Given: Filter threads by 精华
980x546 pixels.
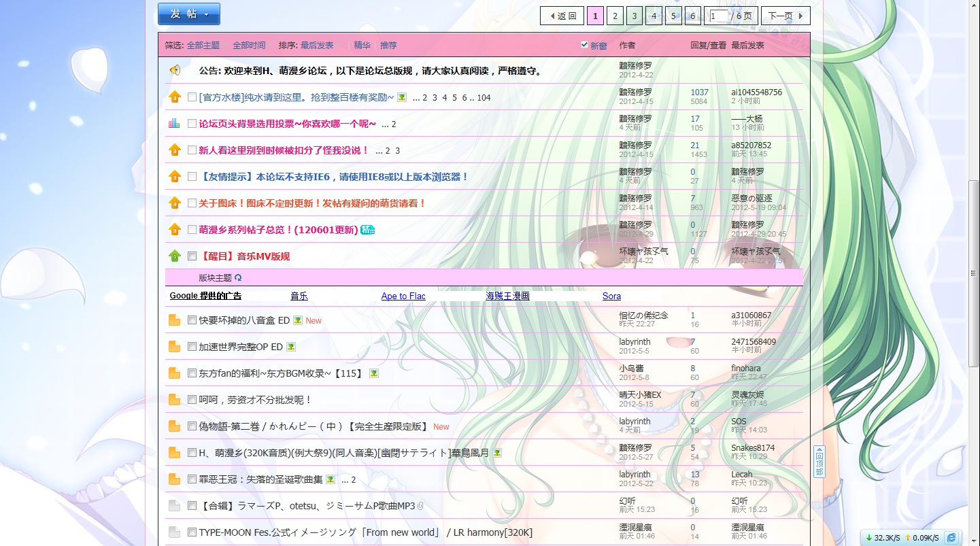Looking at the screenshot, I should point(362,46).
